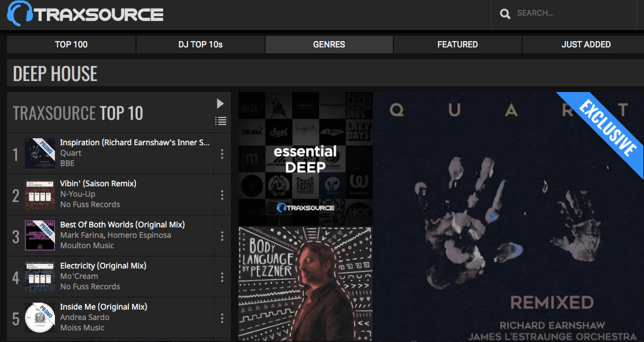
Task: Open the Electricity (Original Mix) track
Action: (103, 266)
